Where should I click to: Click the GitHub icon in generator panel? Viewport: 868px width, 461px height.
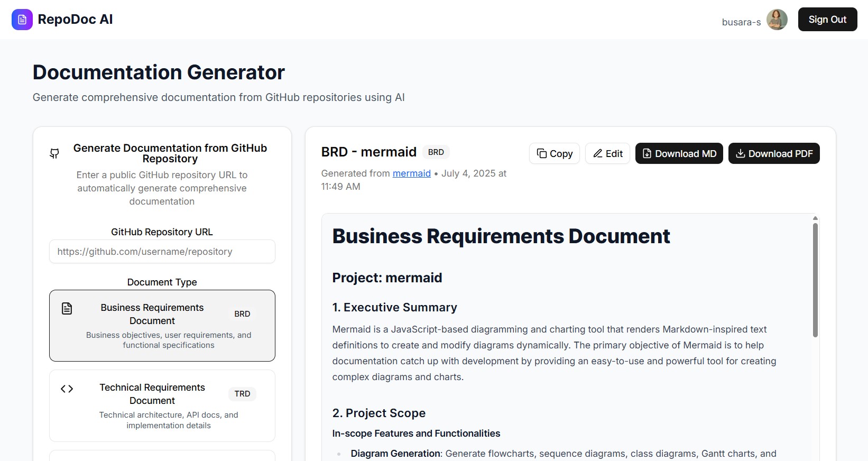[x=54, y=154]
